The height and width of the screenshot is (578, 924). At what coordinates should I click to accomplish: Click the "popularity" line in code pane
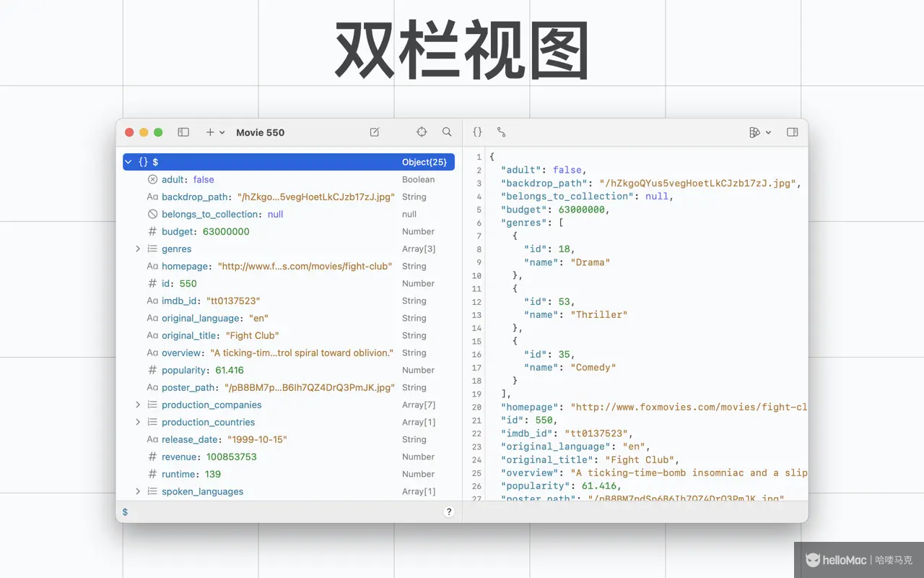(x=561, y=486)
